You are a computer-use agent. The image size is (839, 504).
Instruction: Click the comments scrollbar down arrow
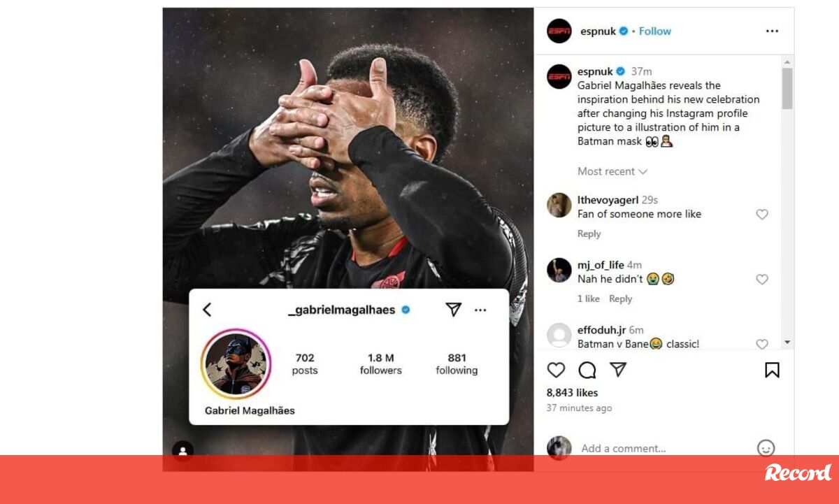pyautogui.click(x=787, y=343)
